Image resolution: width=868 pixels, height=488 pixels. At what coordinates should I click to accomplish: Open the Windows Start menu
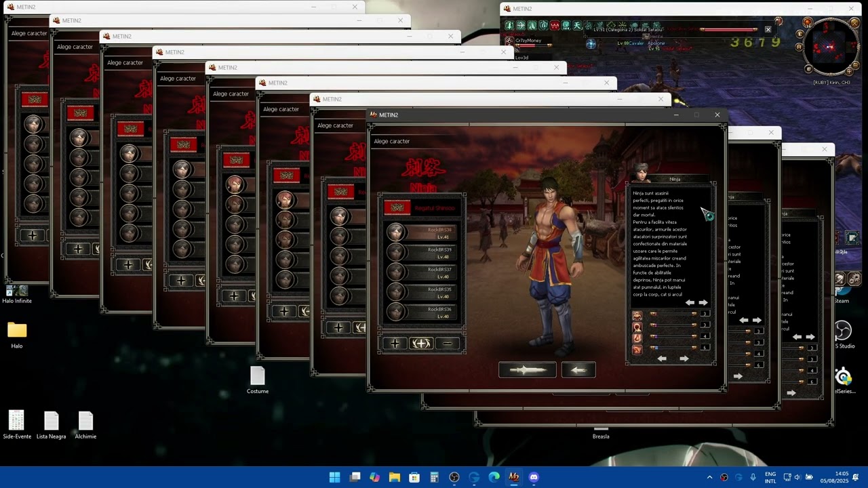coord(334,477)
